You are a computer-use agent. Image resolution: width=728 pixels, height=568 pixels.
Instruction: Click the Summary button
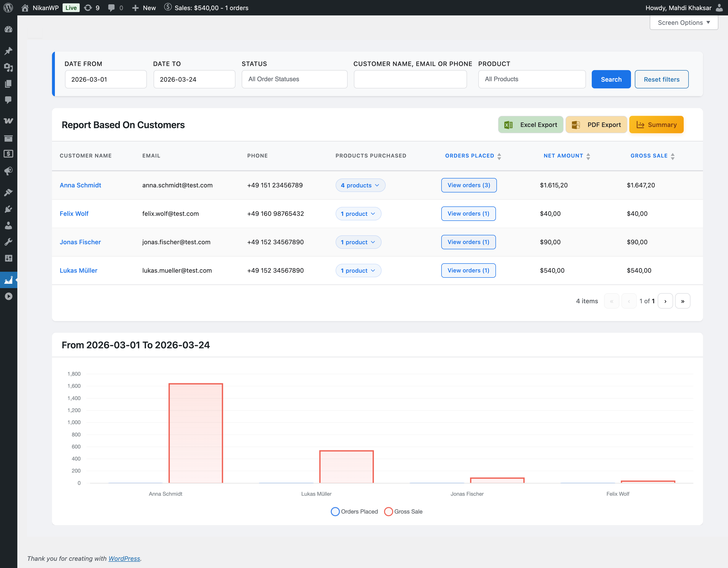point(656,124)
